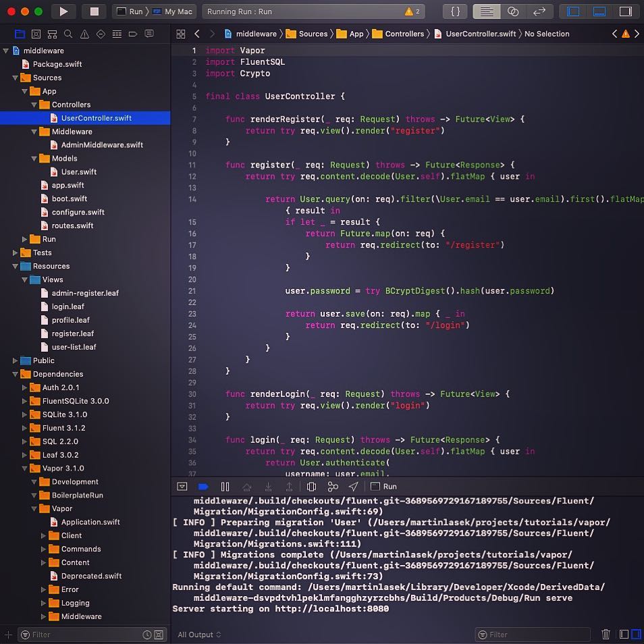
Task: Stop the running scheme
Action: coord(95,11)
